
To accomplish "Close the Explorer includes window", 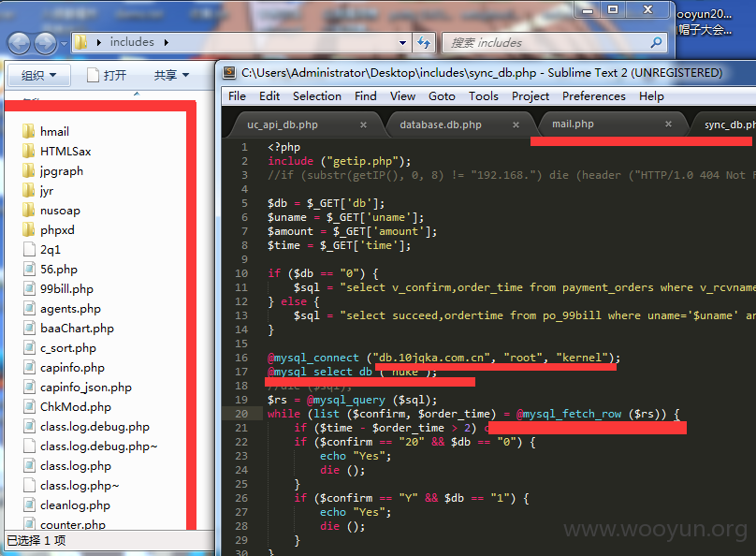I will pyautogui.click(x=648, y=9).
